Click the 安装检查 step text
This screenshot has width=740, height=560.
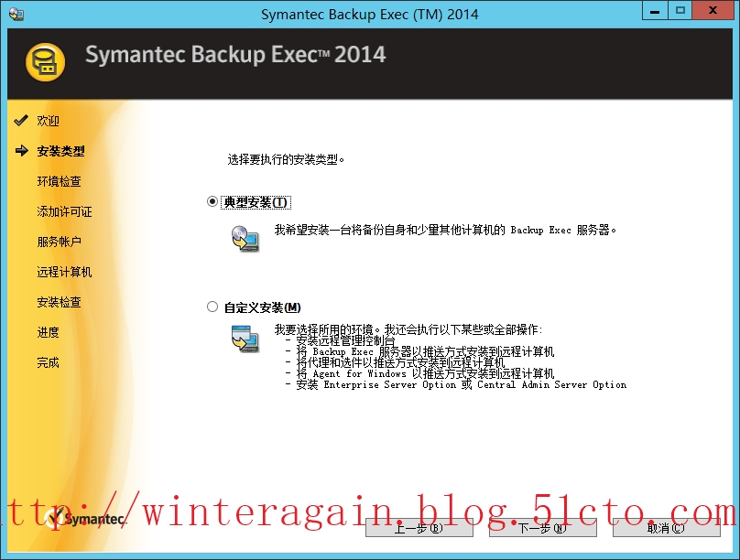point(59,302)
